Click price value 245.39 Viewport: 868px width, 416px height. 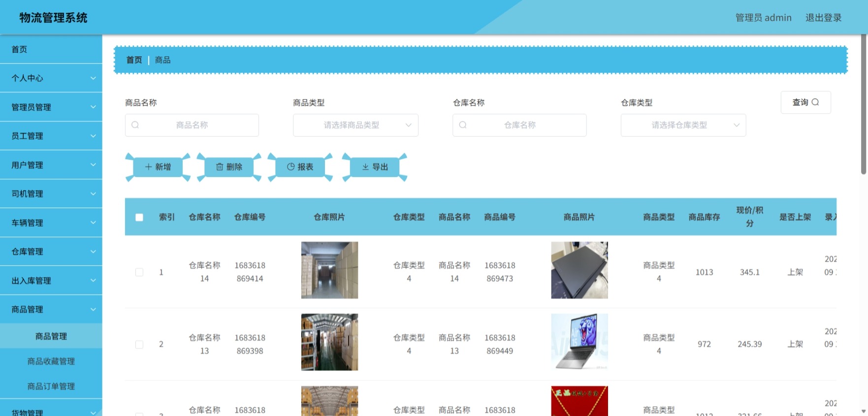tap(749, 345)
